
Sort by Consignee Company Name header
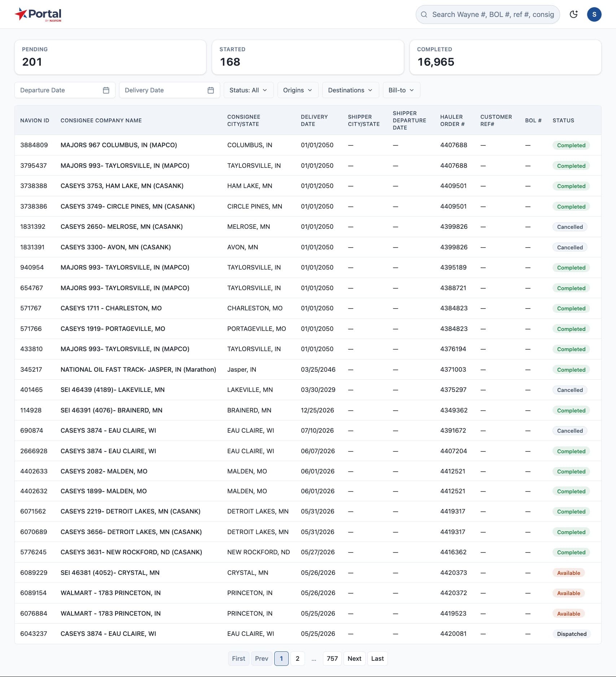click(x=101, y=121)
